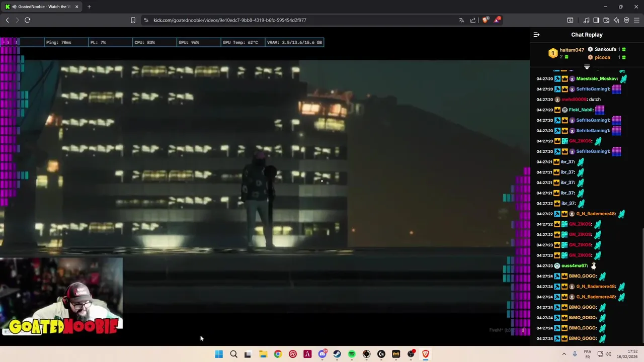Close the GoatedNoobie tab

pyautogui.click(x=77, y=7)
